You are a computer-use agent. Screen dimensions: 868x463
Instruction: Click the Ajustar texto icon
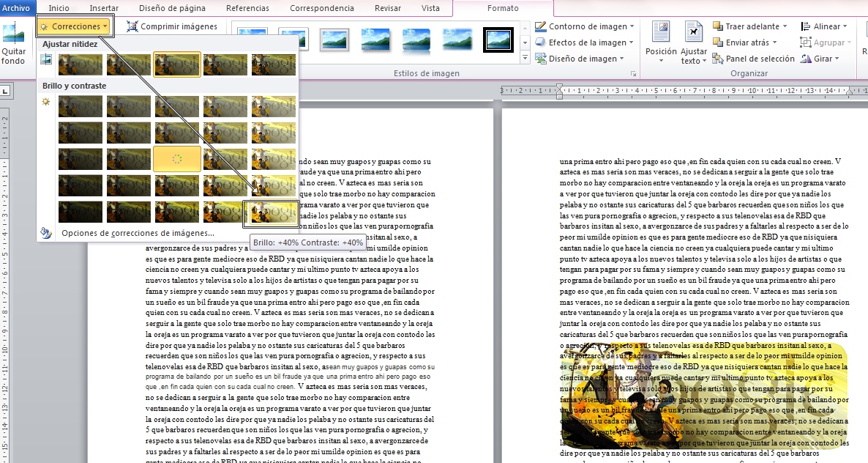click(693, 32)
